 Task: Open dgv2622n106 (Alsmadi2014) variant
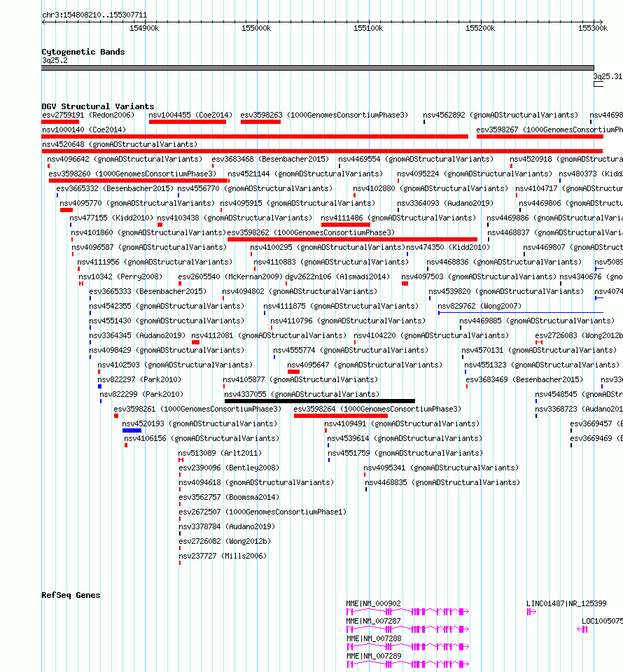coord(337,276)
